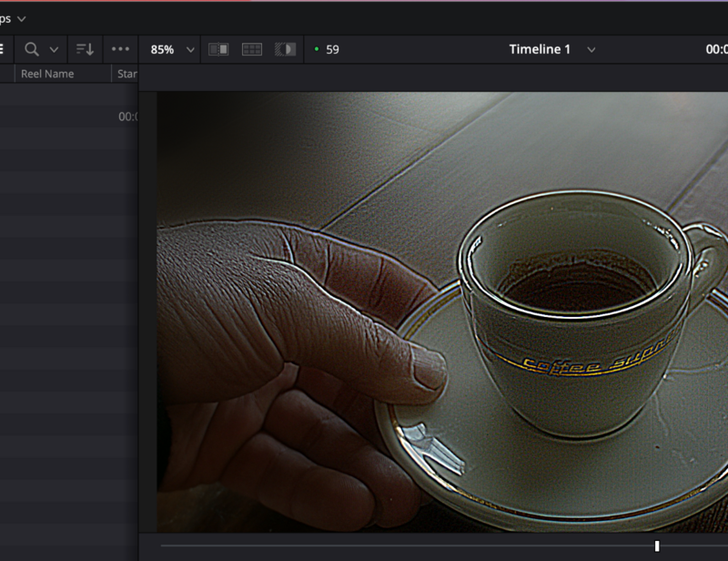The width and height of the screenshot is (728, 561).
Task: Click the hamburger list icon at far left
Action: click(4, 49)
